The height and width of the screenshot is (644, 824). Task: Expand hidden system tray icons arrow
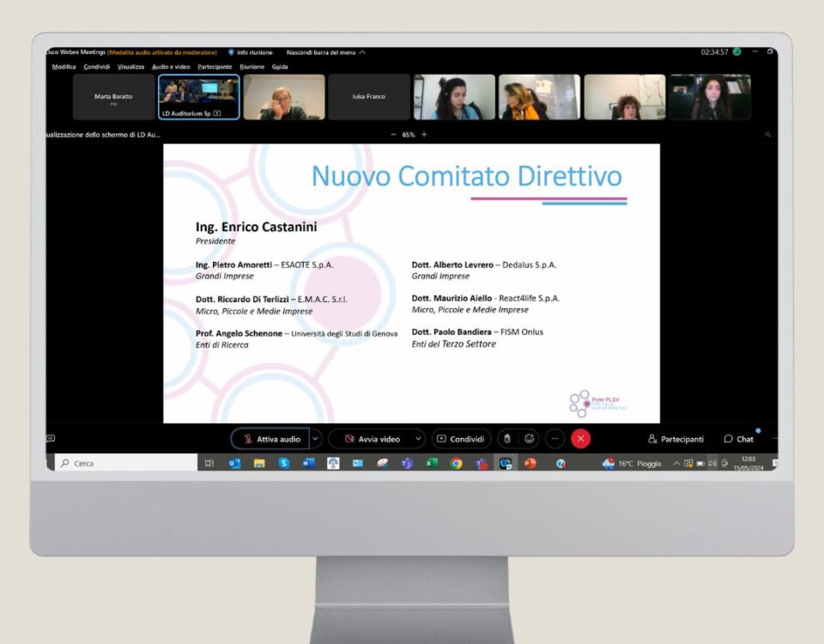(676, 463)
